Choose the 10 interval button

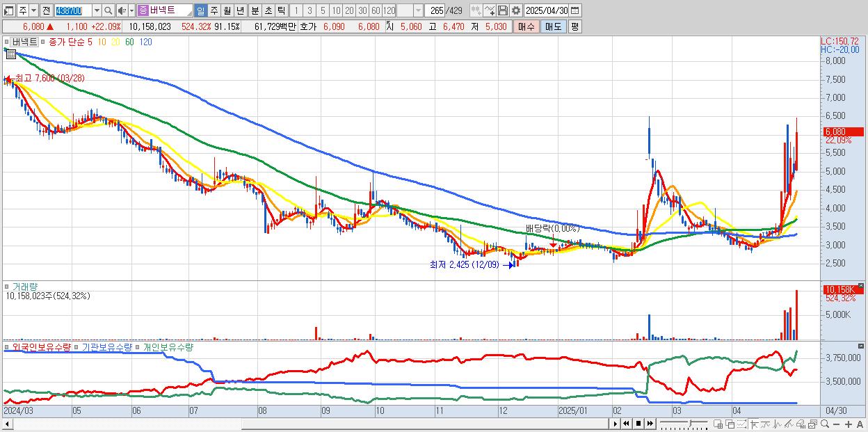[336, 10]
